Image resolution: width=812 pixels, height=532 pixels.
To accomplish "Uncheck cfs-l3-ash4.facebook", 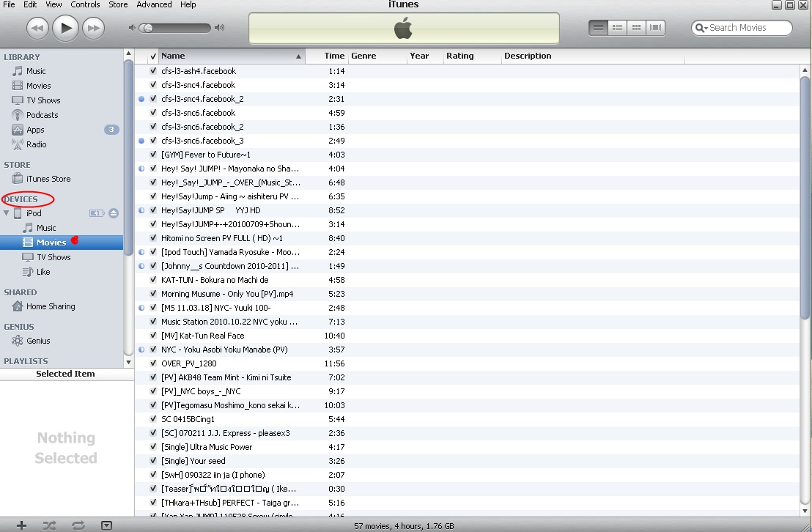I will [x=153, y=71].
